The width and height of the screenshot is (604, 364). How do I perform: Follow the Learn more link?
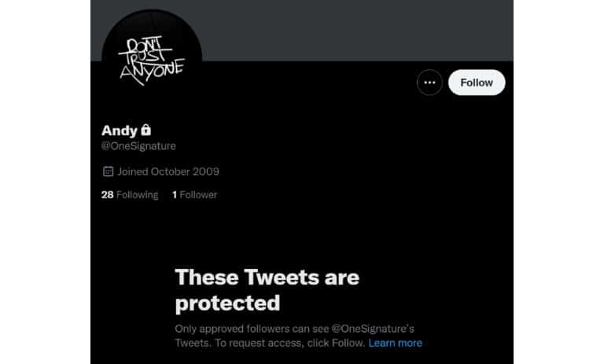point(395,343)
